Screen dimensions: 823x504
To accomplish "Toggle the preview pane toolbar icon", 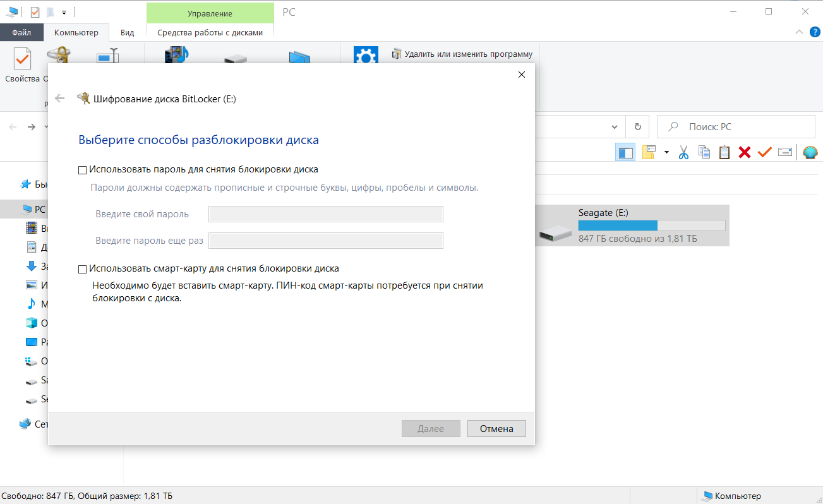I will [x=626, y=152].
